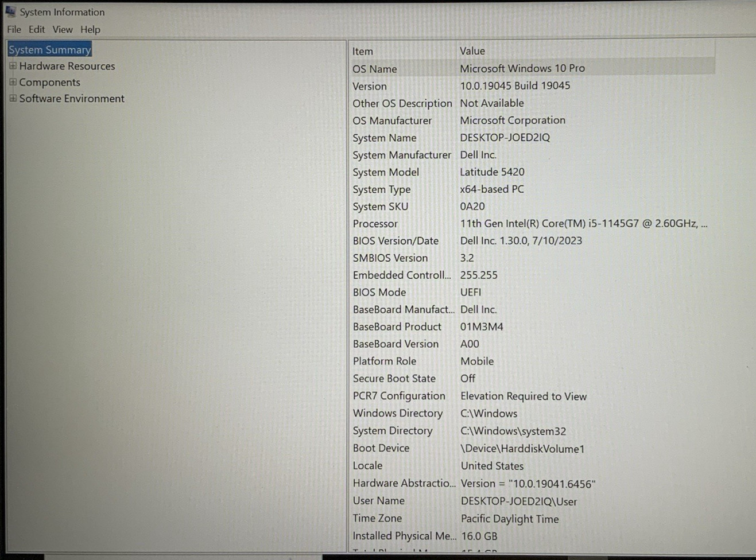The image size is (756, 560).
Task: Select the Hardware Abstraction Layer row
Action: point(532,484)
